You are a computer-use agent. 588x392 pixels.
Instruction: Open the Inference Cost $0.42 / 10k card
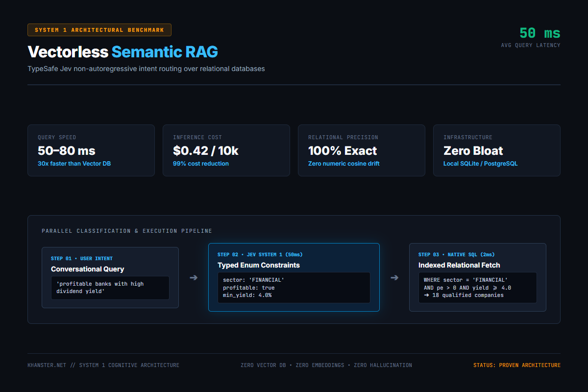click(x=226, y=150)
